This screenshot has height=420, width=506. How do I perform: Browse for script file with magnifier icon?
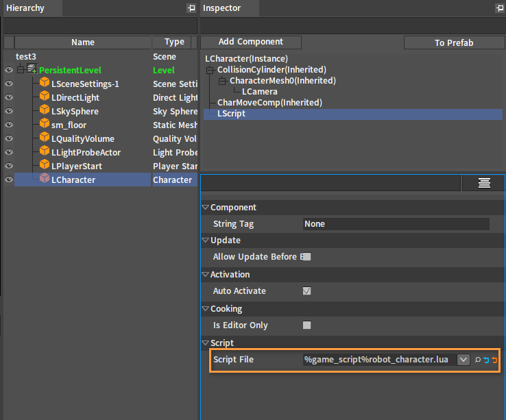tap(478, 360)
